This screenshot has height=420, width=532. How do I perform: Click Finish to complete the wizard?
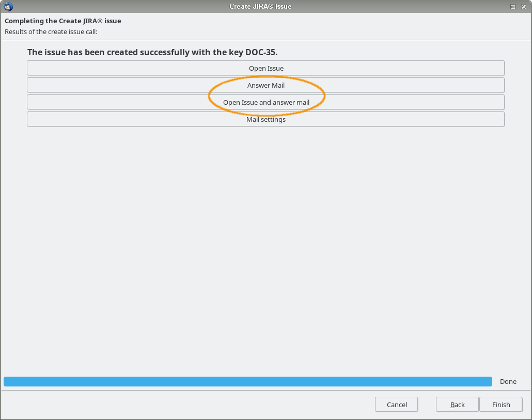click(500, 405)
